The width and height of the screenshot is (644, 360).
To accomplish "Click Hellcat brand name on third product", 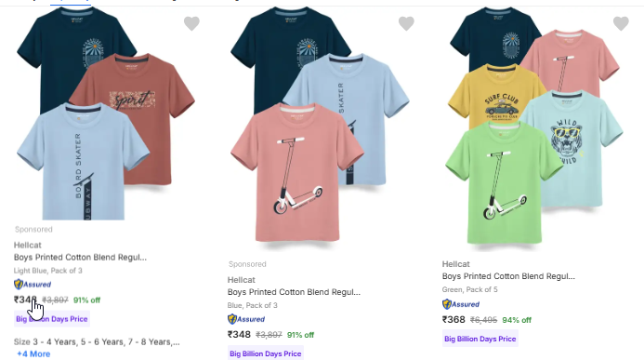I will coord(456,264).
